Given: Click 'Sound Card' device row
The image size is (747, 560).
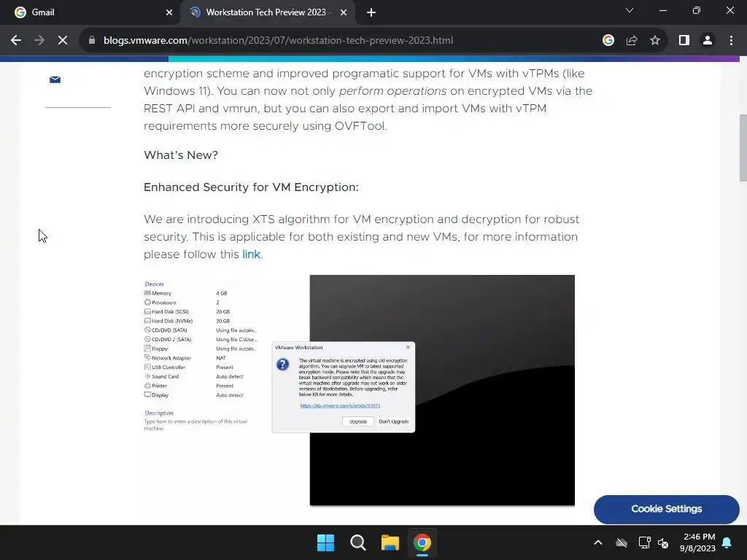Looking at the screenshot, I should pyautogui.click(x=193, y=377).
